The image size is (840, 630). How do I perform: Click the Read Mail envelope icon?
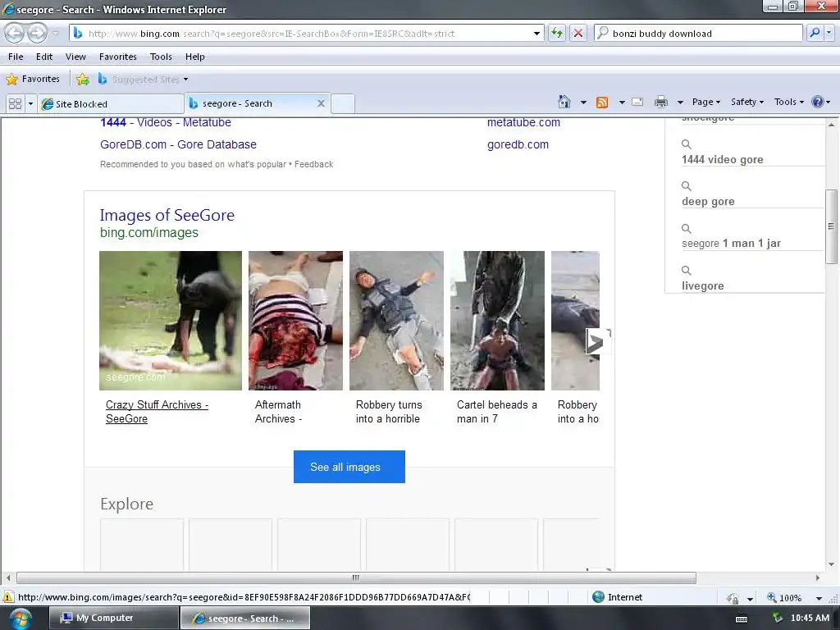(x=637, y=102)
